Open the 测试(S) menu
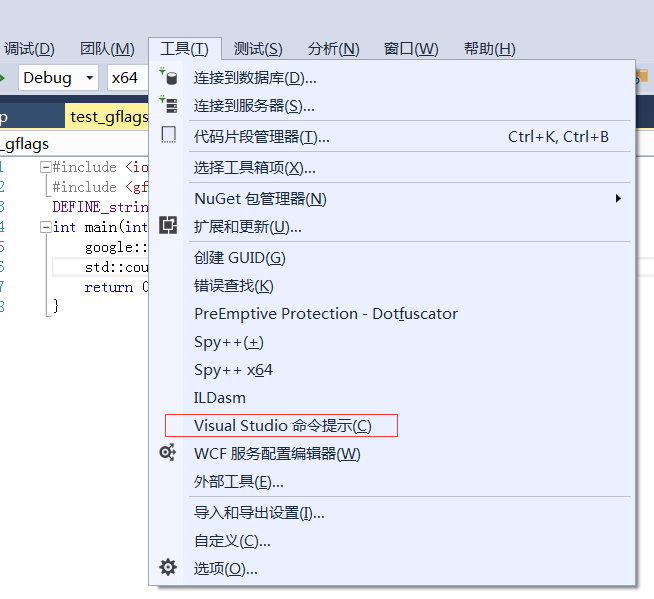 coord(258,49)
